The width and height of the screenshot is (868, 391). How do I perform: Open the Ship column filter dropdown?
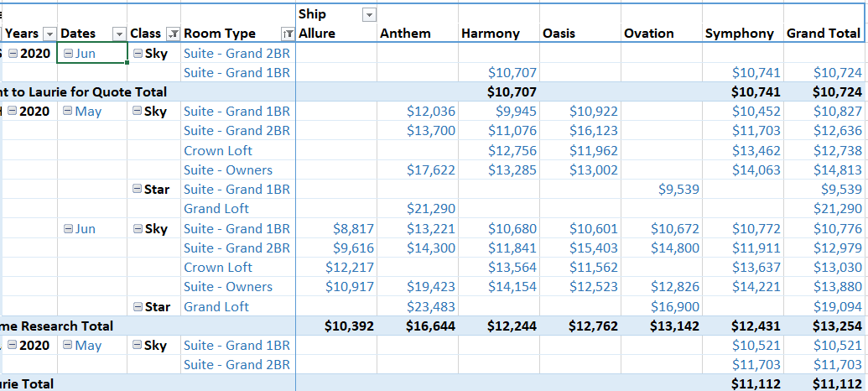point(369,15)
